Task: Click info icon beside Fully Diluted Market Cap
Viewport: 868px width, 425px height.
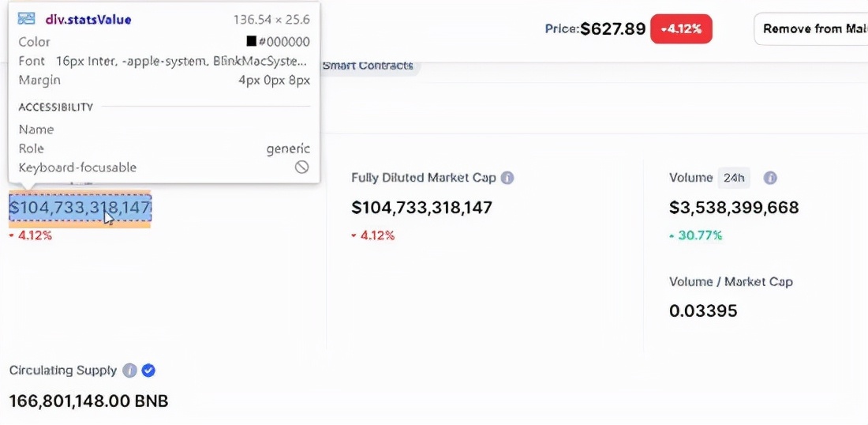Action: pos(507,178)
